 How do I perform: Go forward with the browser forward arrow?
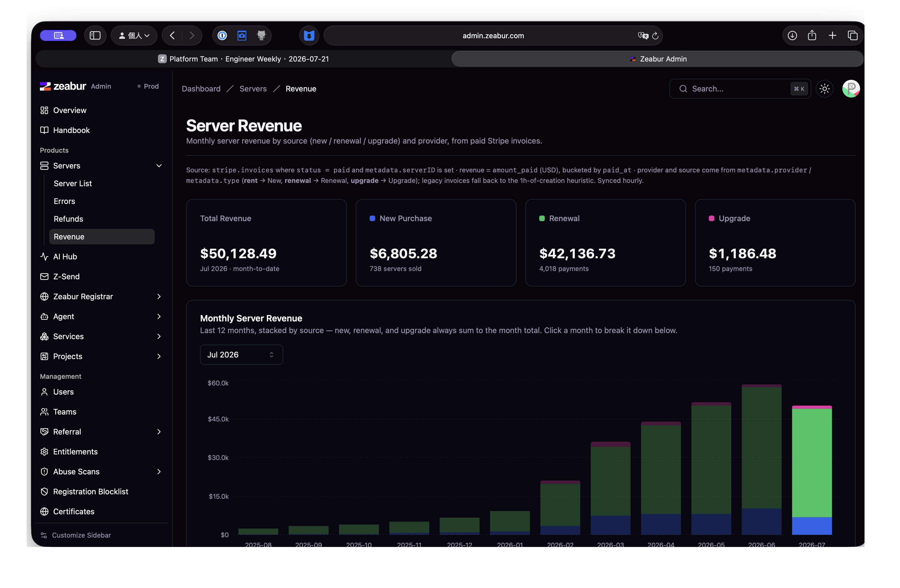192,35
